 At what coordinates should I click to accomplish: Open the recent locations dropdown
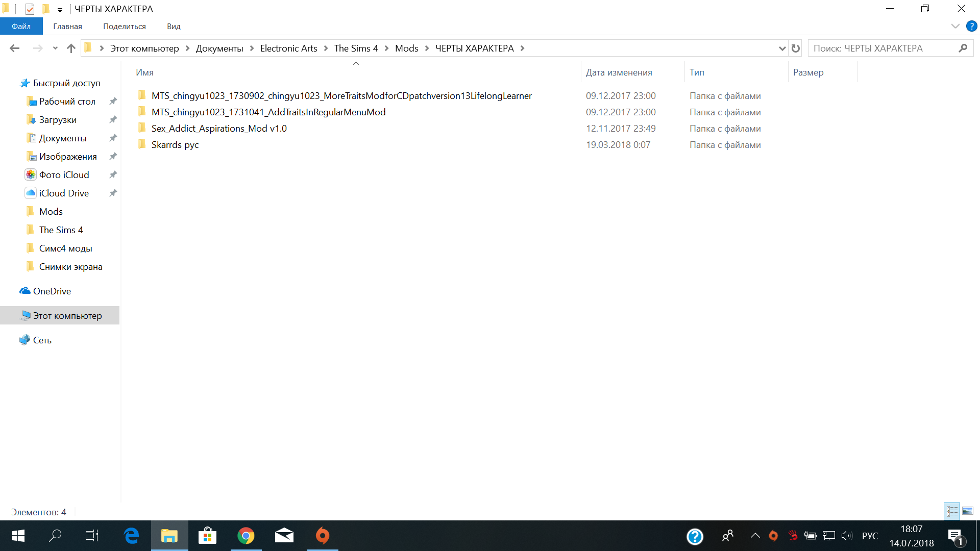point(55,48)
